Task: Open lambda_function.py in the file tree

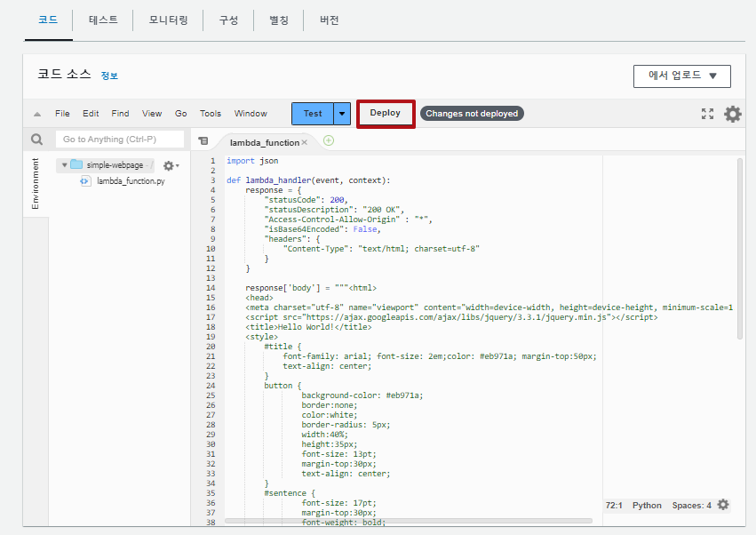Action: [x=131, y=181]
